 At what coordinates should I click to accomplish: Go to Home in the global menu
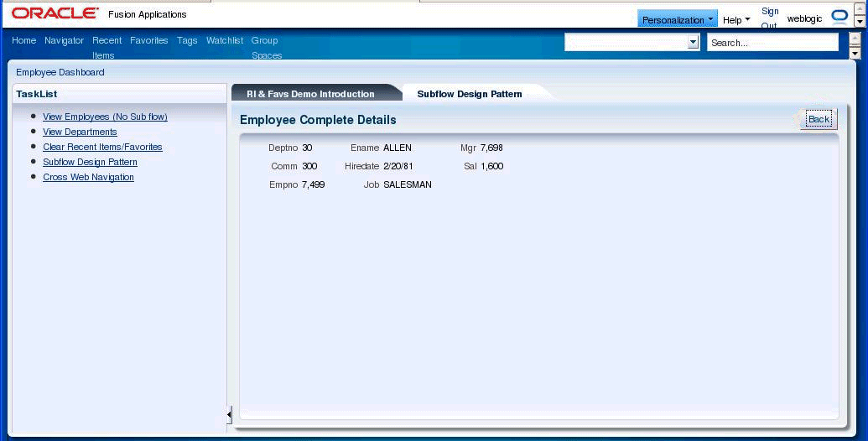click(x=23, y=40)
